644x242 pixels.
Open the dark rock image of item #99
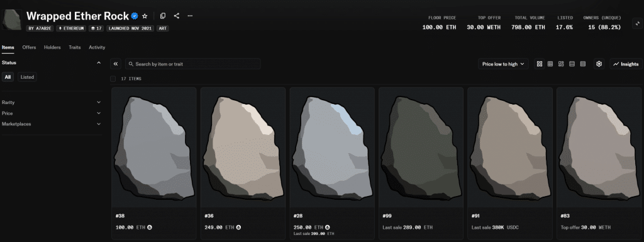click(x=421, y=147)
